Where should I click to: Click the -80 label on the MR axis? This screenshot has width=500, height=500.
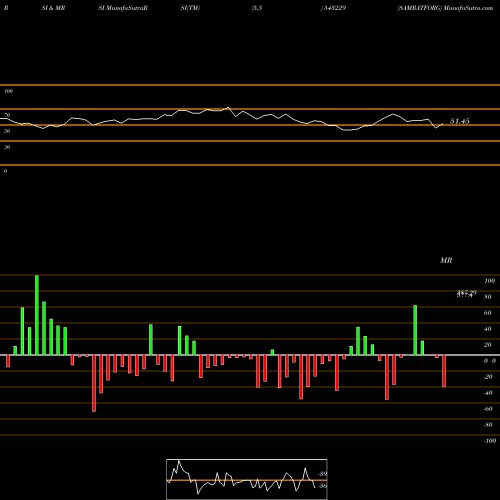(488, 425)
